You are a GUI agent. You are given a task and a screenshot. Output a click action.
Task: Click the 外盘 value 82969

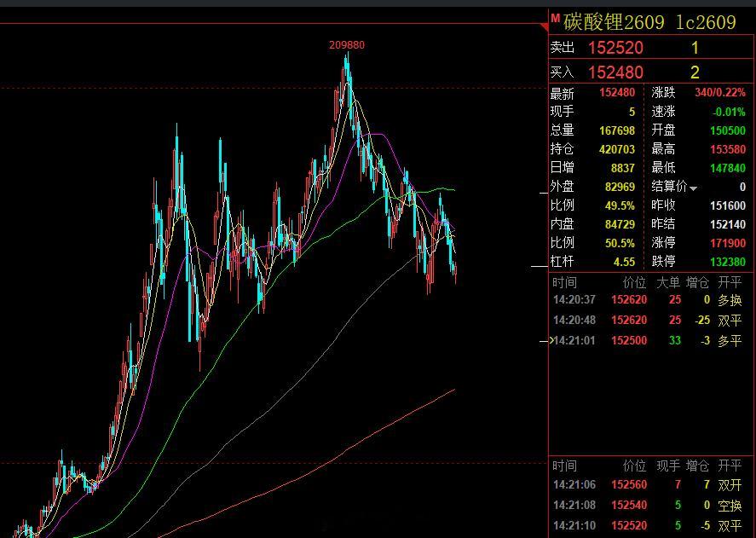click(x=620, y=187)
